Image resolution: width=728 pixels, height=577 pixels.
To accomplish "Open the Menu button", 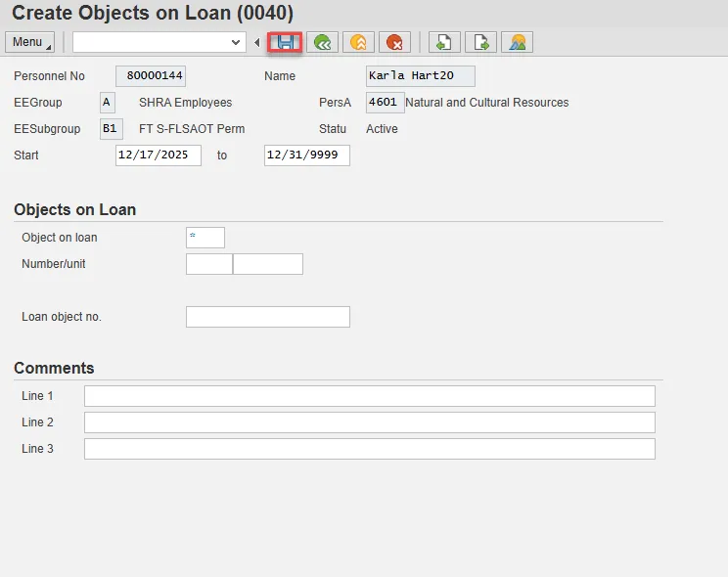I will click(29, 42).
